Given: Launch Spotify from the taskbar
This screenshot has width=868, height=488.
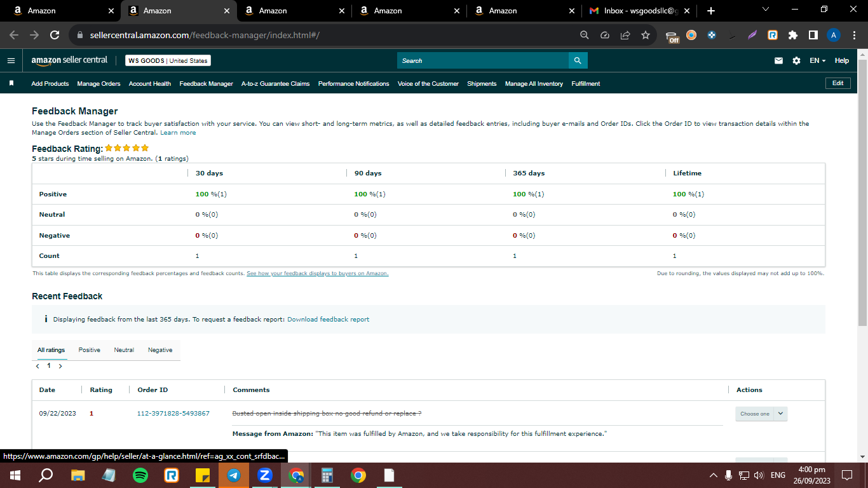Looking at the screenshot, I should [140, 475].
